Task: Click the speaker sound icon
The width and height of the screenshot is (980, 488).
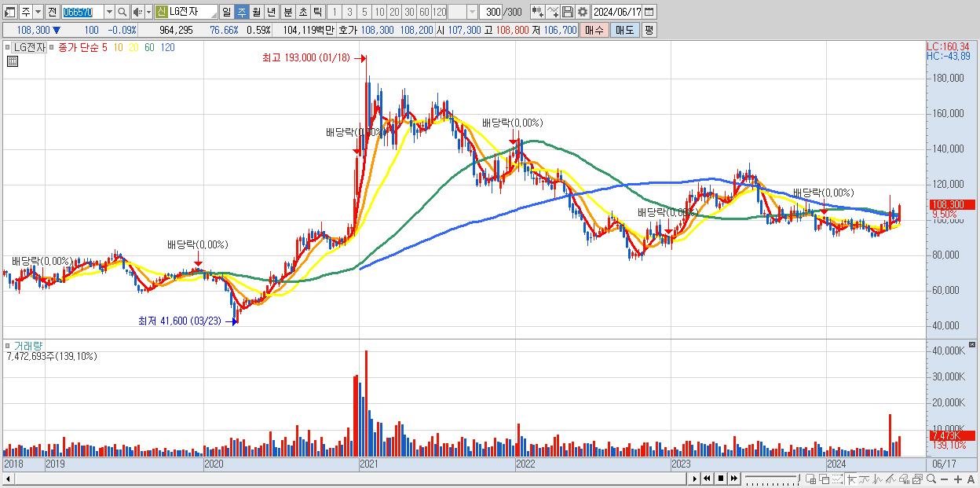Action: 138,13
